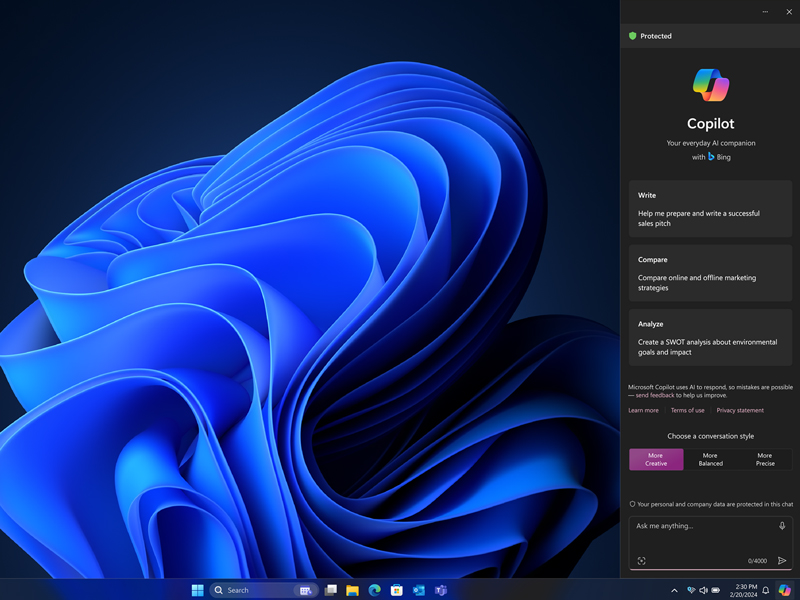Open the Privacy statement link

click(740, 410)
